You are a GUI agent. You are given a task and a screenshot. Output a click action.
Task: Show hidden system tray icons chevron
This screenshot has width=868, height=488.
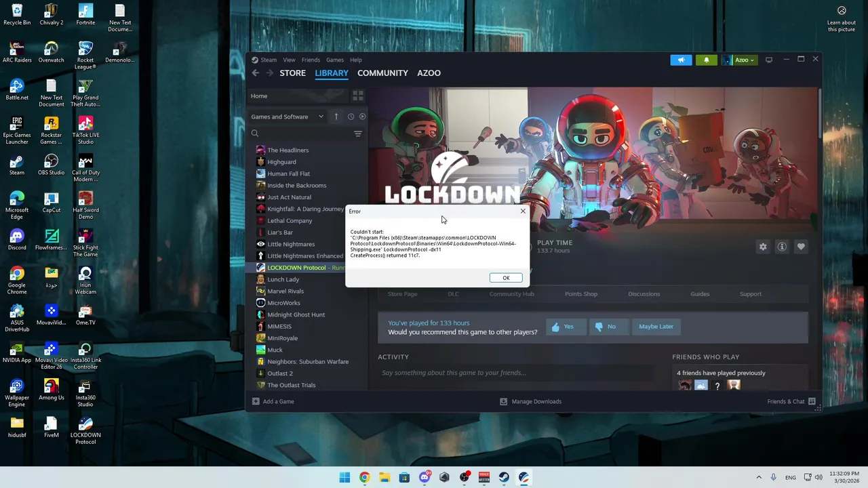pos(759,477)
